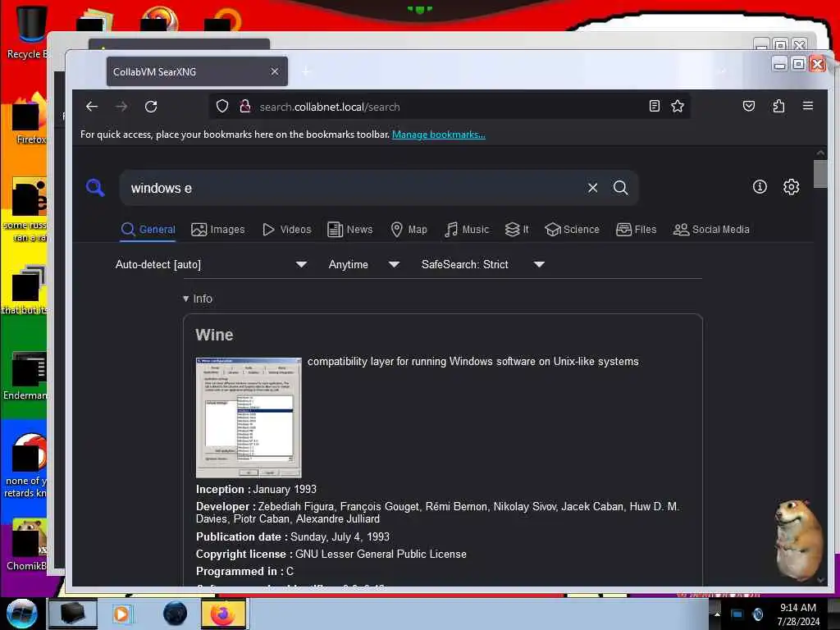Select the 'Publication date' line
The width and height of the screenshot is (840, 630).
293,536
